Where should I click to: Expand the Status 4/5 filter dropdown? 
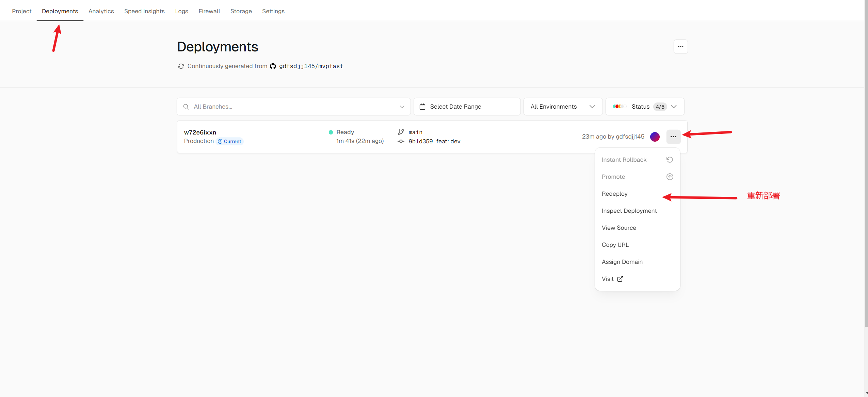coord(673,107)
